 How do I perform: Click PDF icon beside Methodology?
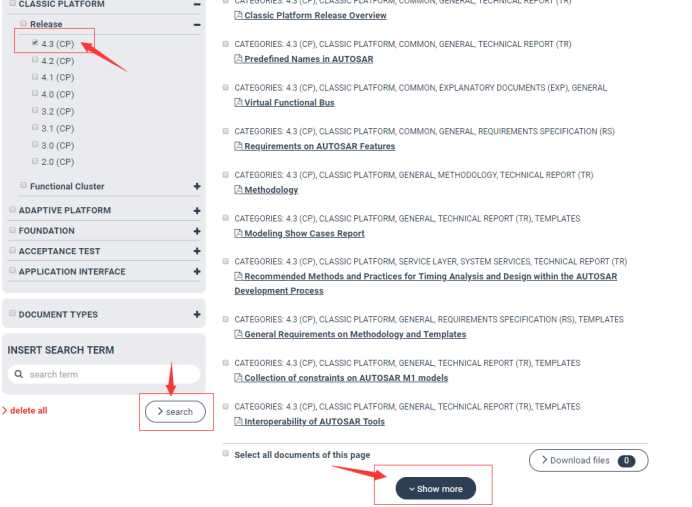[238, 190]
